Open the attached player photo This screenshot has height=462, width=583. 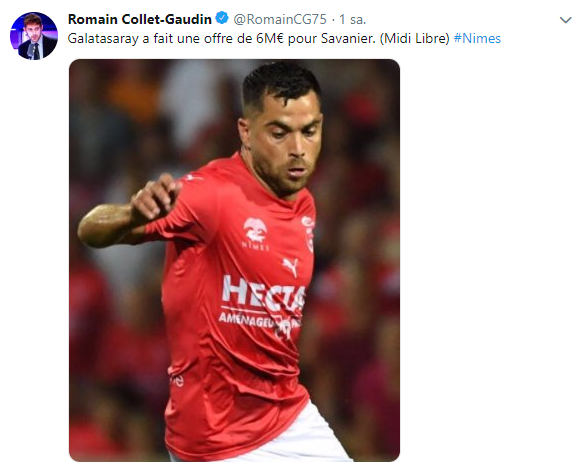(234, 260)
